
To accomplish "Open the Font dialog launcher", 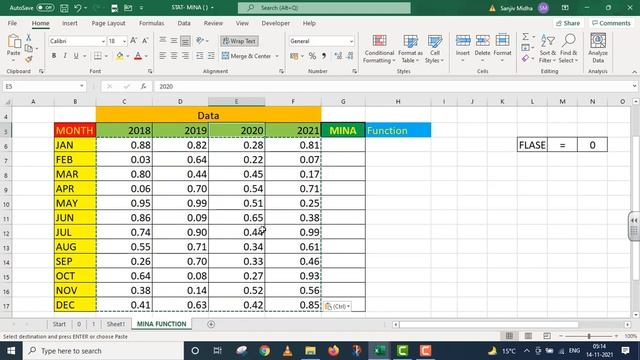I will tap(150, 71).
